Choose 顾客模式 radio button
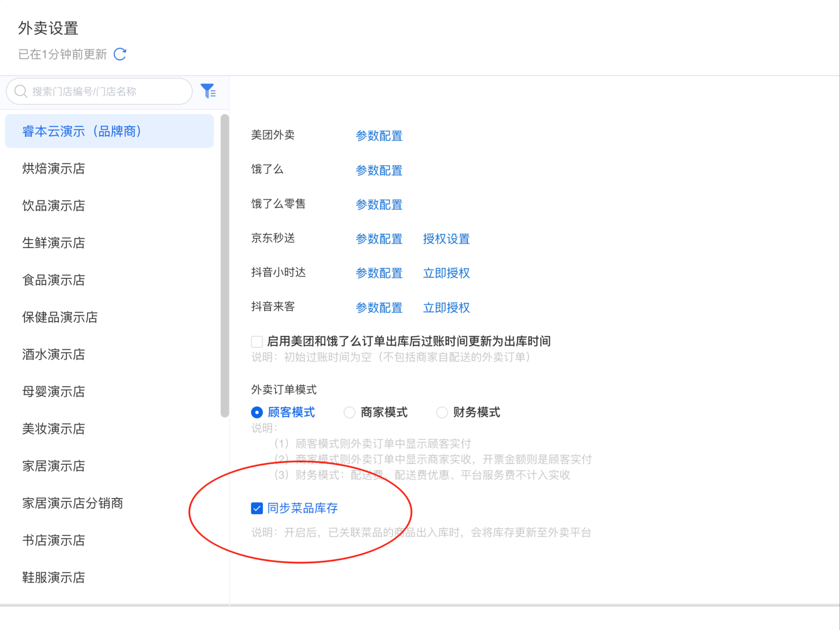The image size is (840, 630). [x=257, y=412]
